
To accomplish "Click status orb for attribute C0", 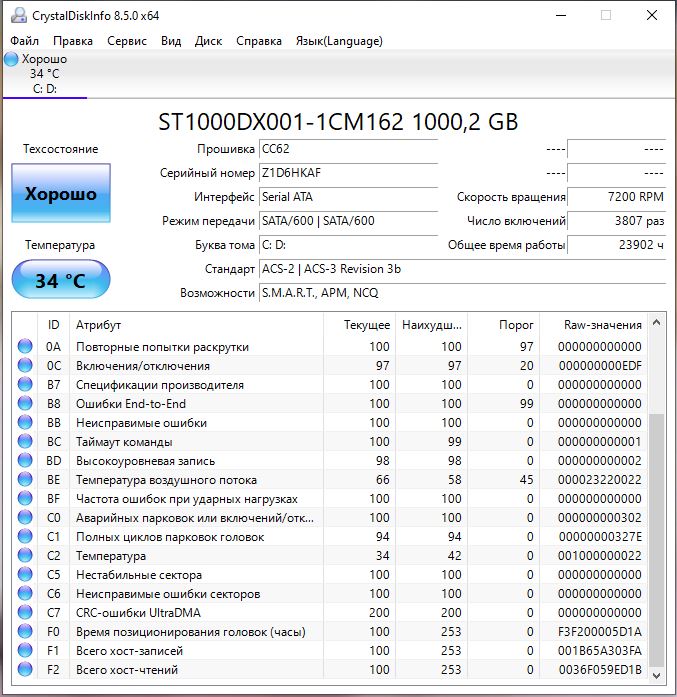I will [25, 517].
